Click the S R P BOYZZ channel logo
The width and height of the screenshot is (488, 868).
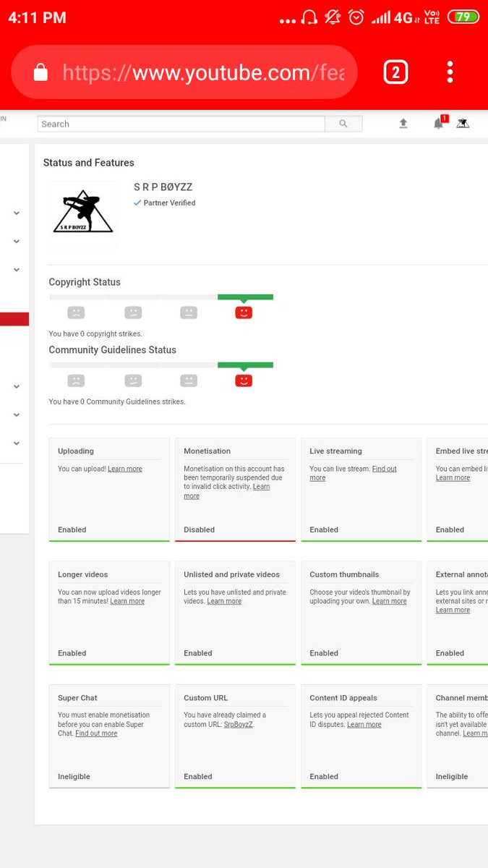coord(83,215)
